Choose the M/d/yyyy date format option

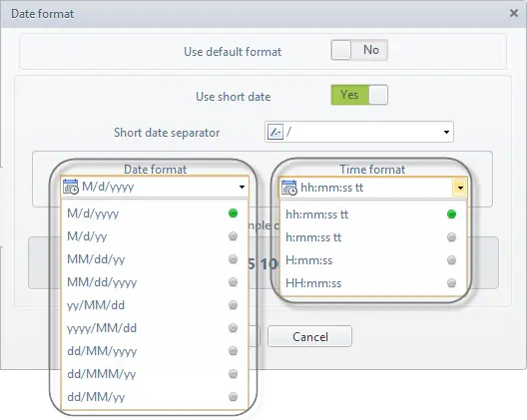coord(155,213)
